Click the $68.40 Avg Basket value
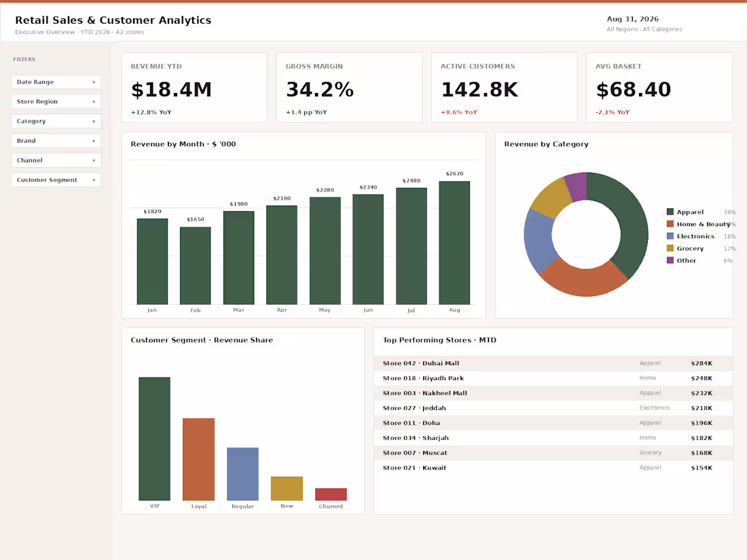The width and height of the screenshot is (747, 560). [x=634, y=90]
